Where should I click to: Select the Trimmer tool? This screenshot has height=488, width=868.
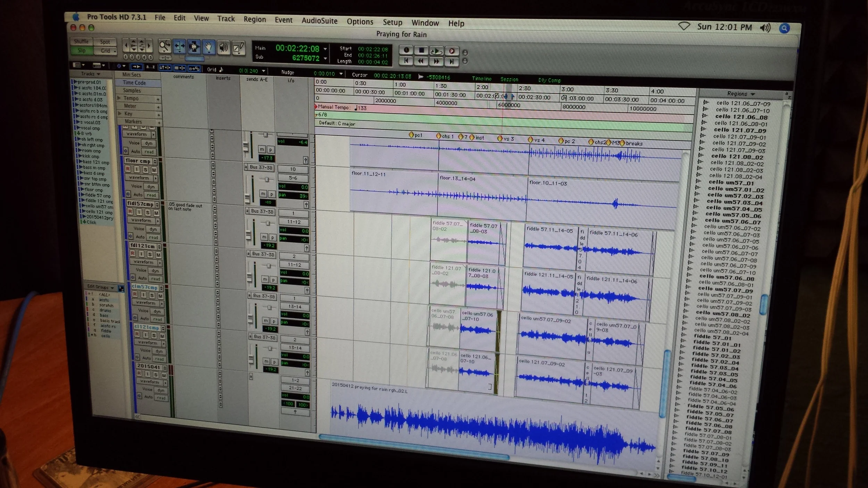click(180, 47)
